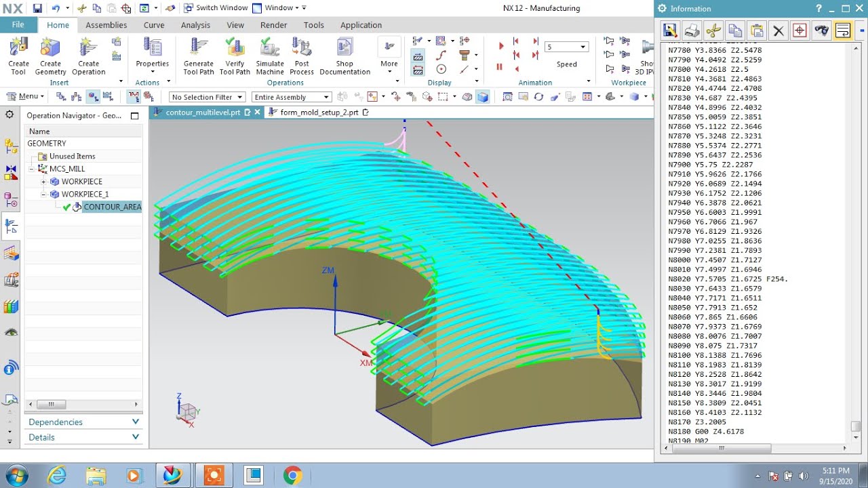Click Switch Window button

pos(216,8)
